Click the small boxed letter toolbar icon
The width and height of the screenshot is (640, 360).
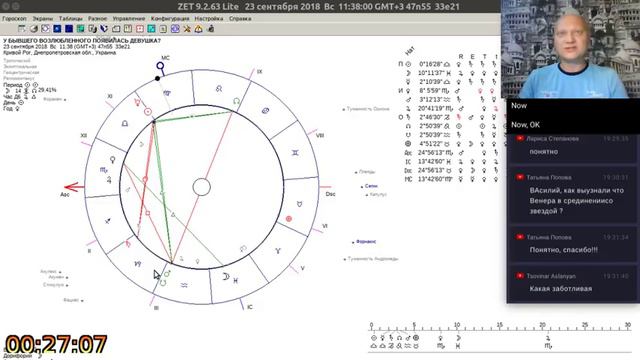coord(163,29)
